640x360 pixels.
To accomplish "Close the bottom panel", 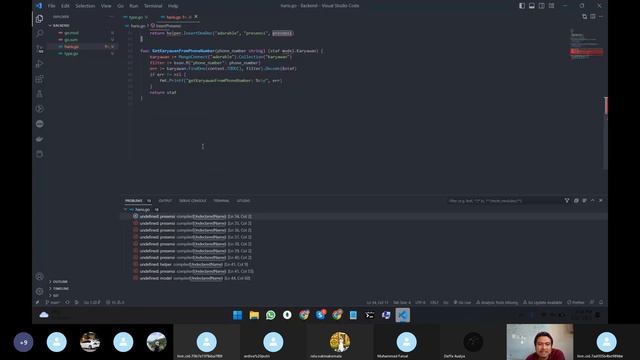I will pyautogui.click(x=601, y=200).
